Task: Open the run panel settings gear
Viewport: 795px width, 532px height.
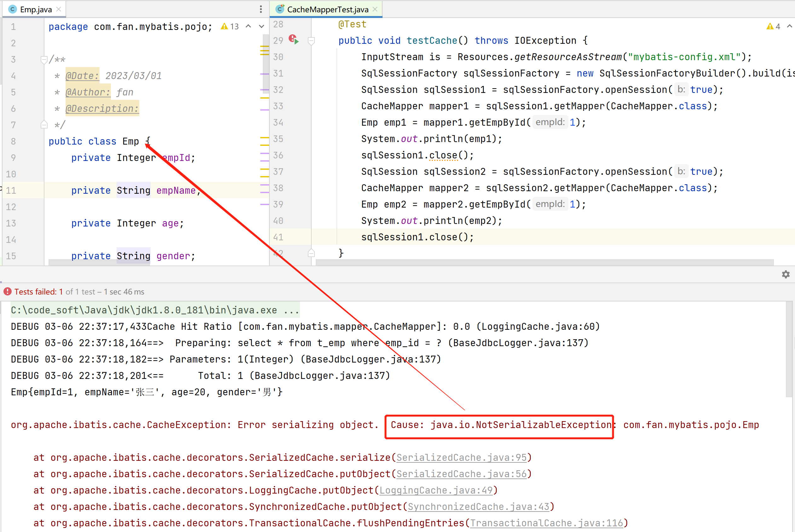Action: click(x=786, y=274)
